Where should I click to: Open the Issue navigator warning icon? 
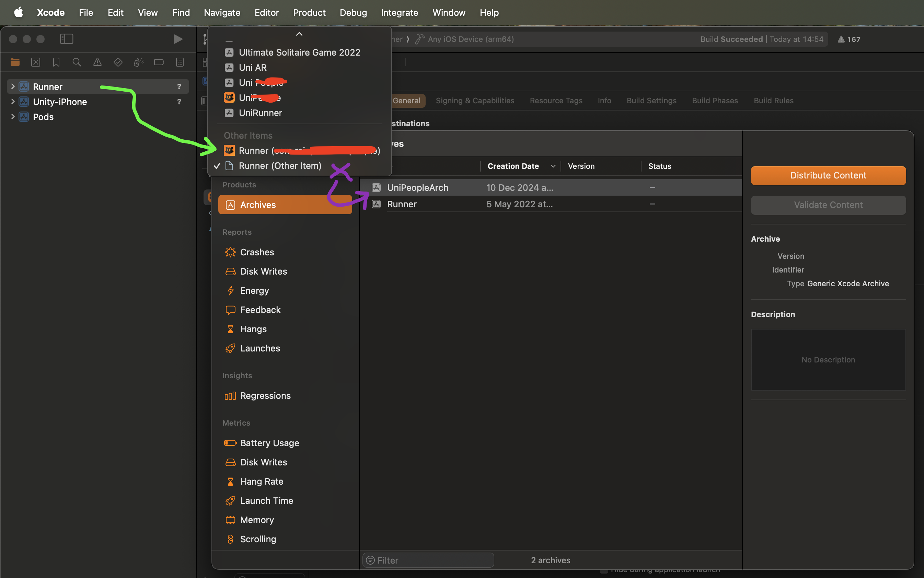[x=97, y=62]
